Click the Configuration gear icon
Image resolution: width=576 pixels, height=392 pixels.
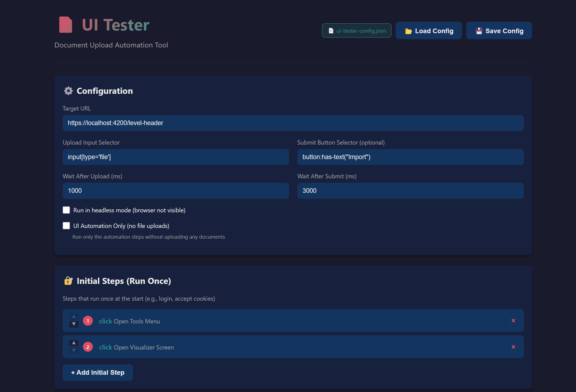tap(68, 91)
